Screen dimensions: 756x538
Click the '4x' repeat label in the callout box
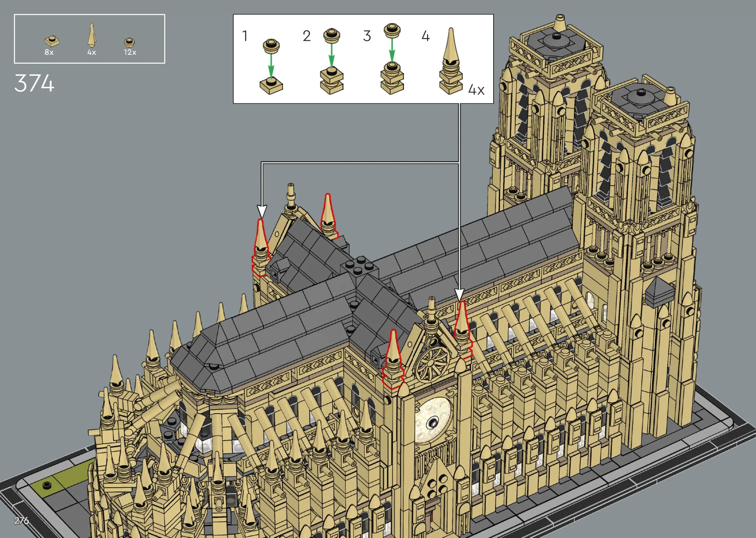point(476,90)
